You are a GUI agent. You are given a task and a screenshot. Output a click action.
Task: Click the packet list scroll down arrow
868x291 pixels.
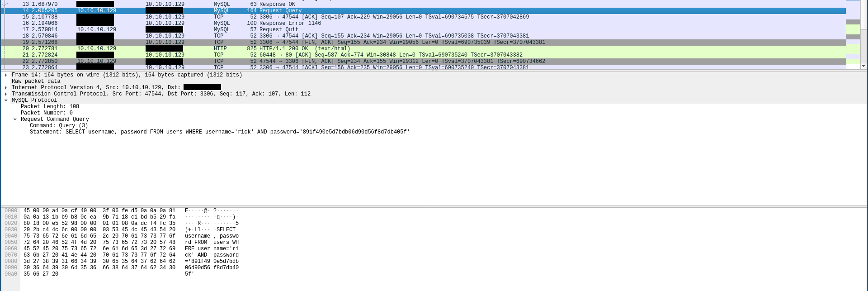pyautogui.click(x=863, y=66)
